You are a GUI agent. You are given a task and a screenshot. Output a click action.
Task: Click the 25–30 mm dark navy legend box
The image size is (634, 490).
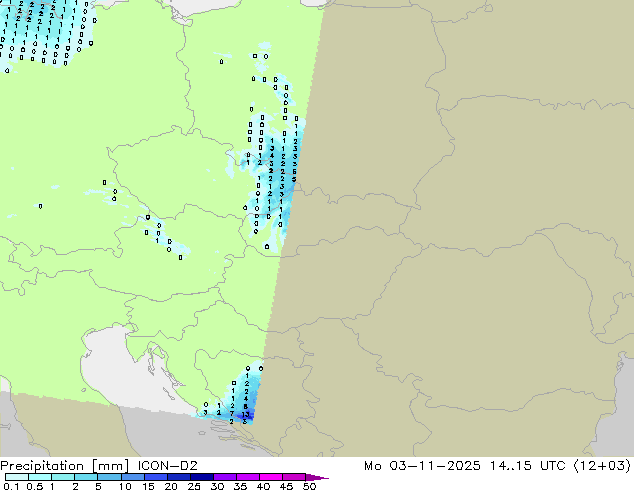pos(201,477)
